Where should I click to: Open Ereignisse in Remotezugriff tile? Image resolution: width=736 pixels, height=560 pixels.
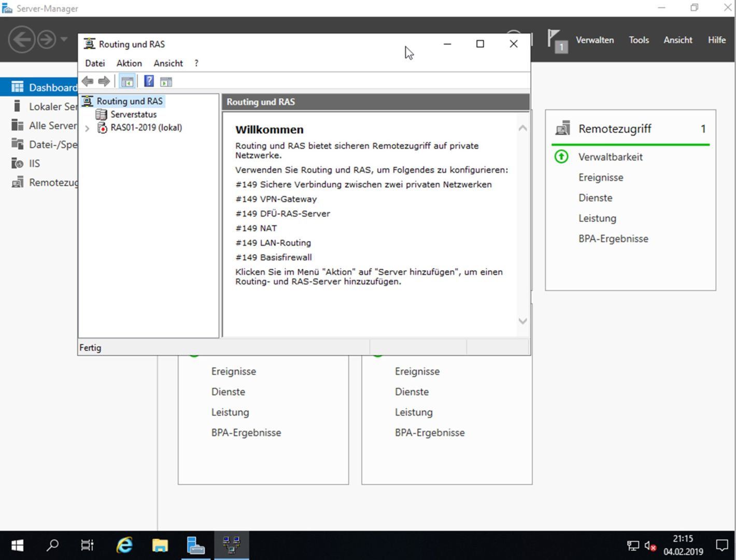point(601,177)
